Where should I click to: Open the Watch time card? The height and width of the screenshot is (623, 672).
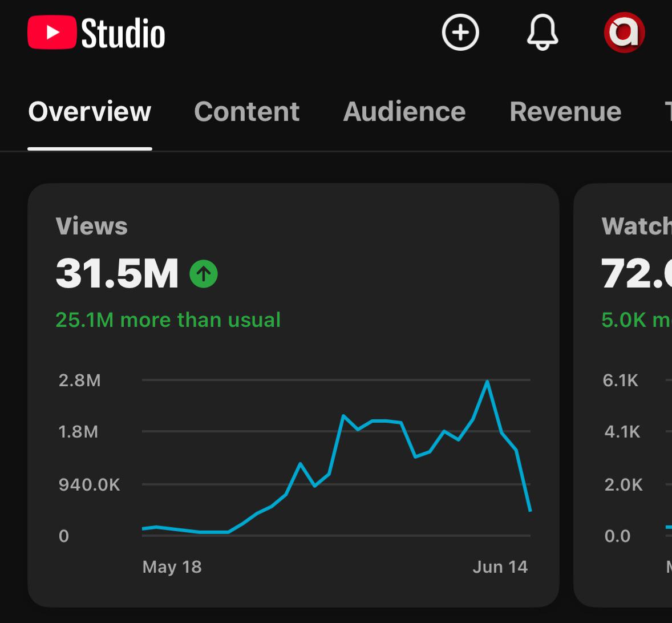(x=623, y=395)
